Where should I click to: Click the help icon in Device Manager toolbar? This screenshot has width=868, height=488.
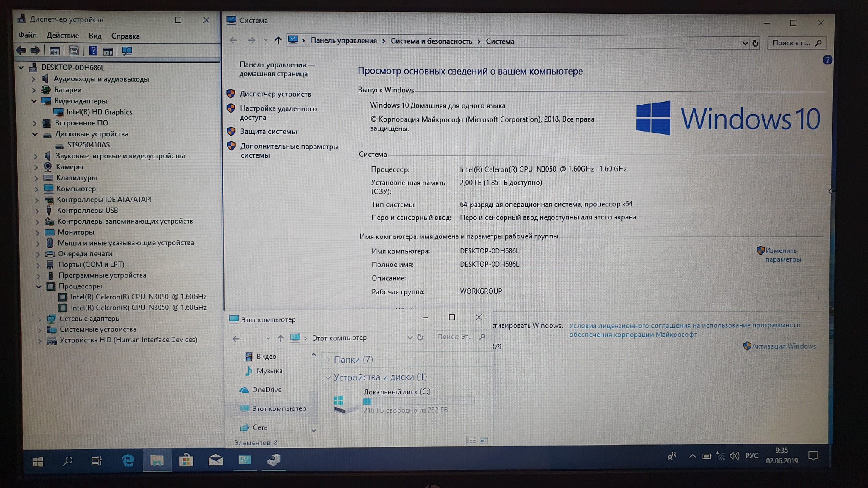(93, 51)
